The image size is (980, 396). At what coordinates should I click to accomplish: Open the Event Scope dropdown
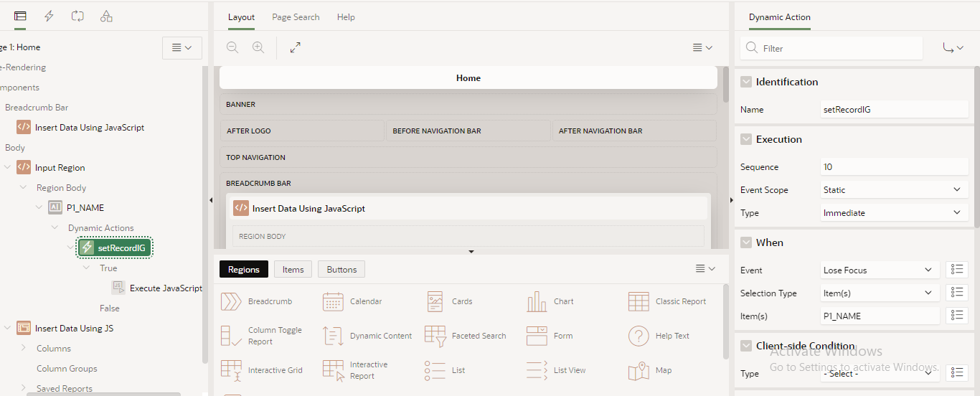coord(895,190)
